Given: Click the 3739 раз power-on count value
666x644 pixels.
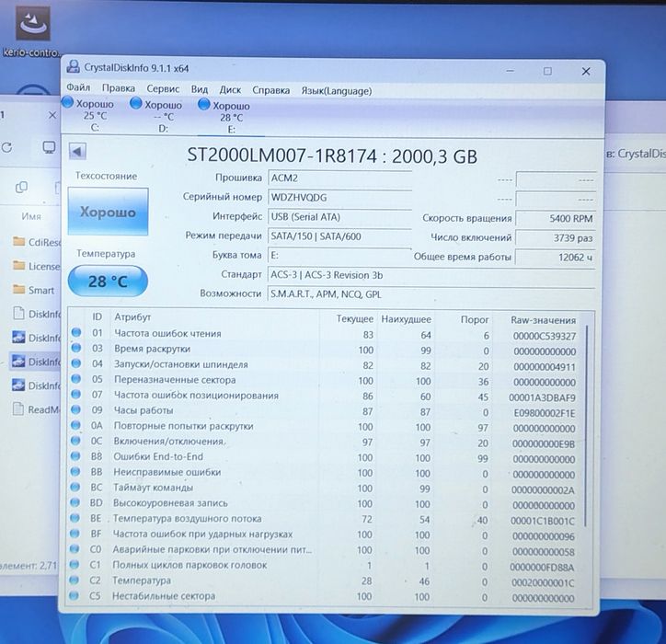Looking at the screenshot, I should click(x=555, y=238).
